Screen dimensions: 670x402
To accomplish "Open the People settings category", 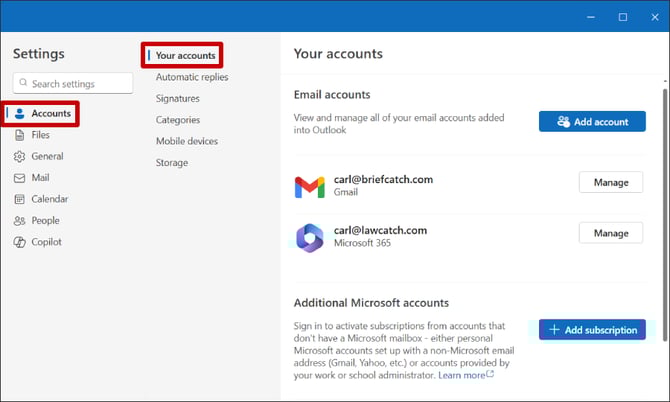I will pyautogui.click(x=45, y=220).
